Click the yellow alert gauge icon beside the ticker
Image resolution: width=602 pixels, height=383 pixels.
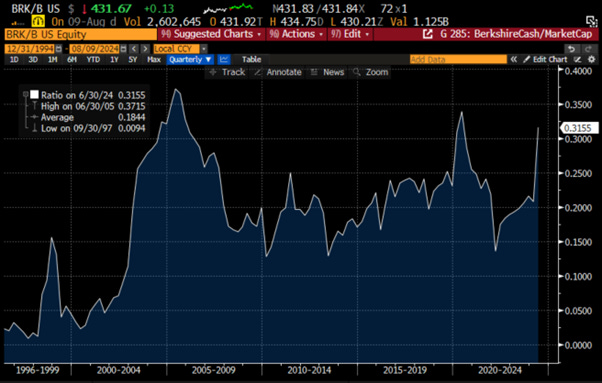point(38,21)
